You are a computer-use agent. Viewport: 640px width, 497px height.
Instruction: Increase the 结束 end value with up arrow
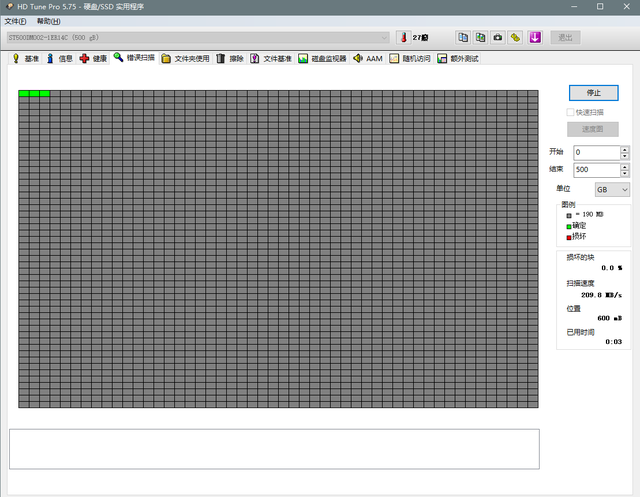pyautogui.click(x=624, y=166)
